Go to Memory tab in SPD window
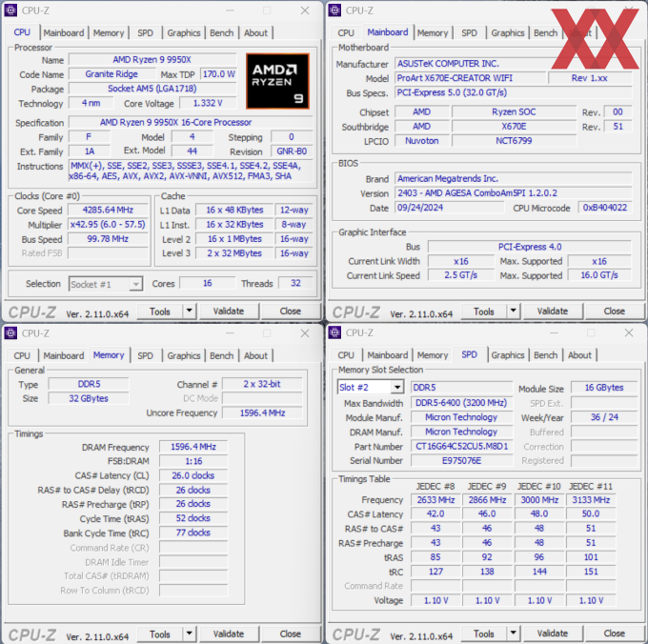This screenshot has height=644, width=648. click(433, 355)
